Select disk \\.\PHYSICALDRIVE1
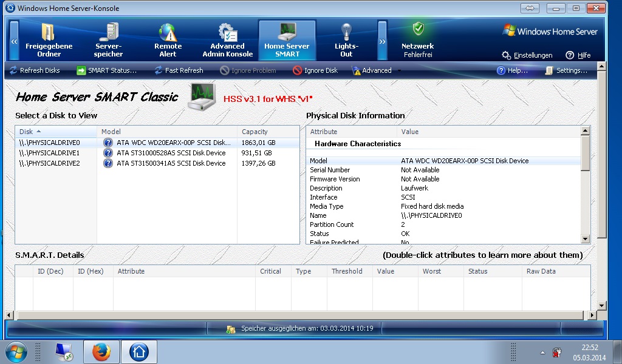622x364 pixels. pyautogui.click(x=50, y=153)
